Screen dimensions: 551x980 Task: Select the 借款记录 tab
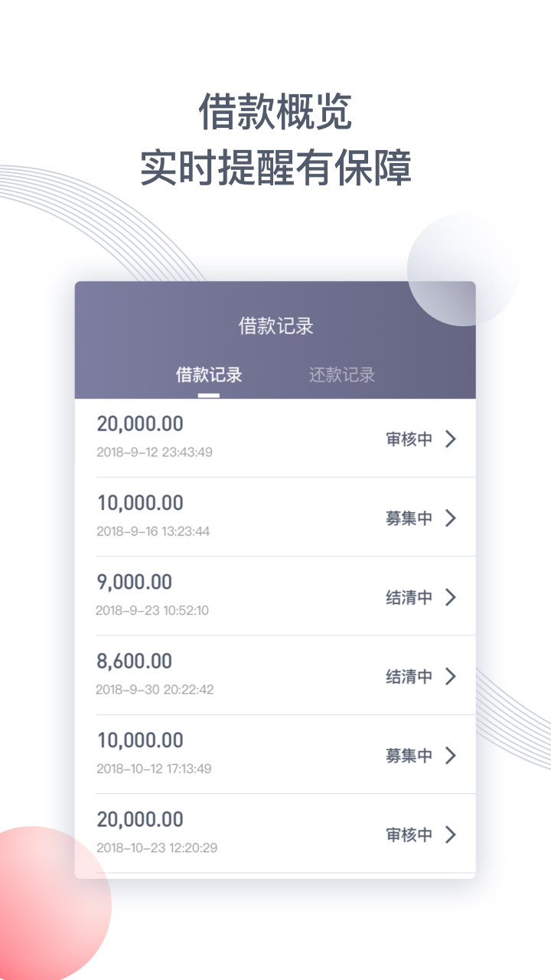(x=209, y=375)
